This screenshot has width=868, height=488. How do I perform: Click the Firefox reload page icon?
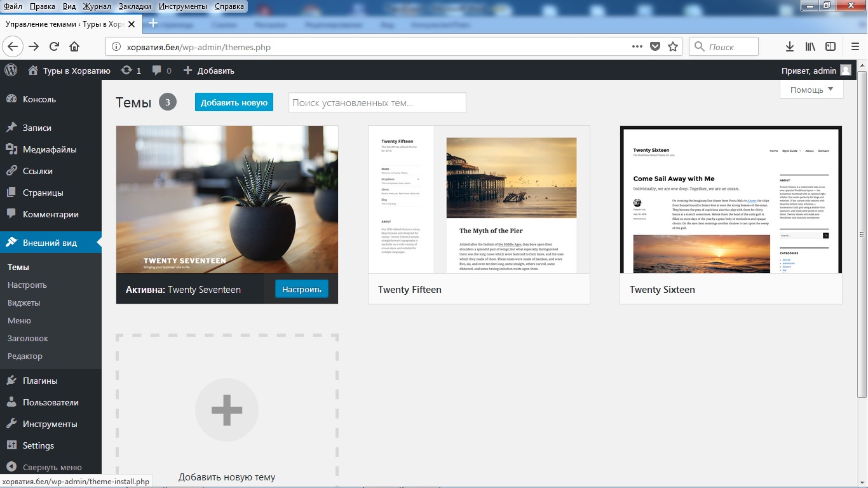pyautogui.click(x=54, y=46)
